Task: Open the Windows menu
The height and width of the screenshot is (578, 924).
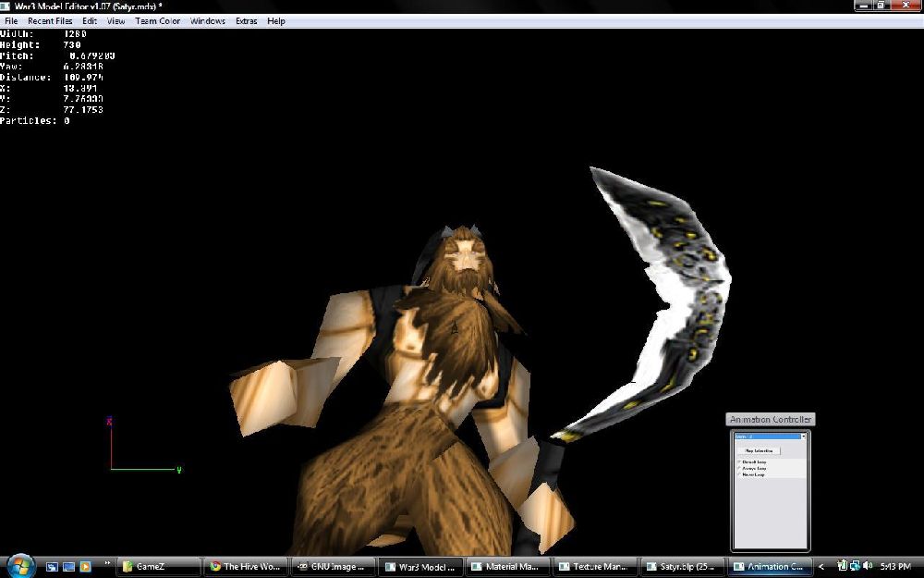Action: pyautogui.click(x=207, y=21)
